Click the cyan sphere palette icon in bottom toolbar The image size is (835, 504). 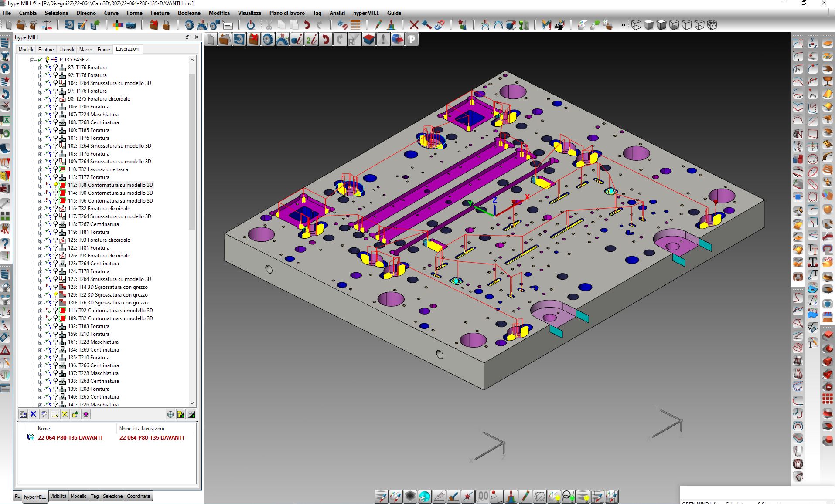[x=424, y=496]
